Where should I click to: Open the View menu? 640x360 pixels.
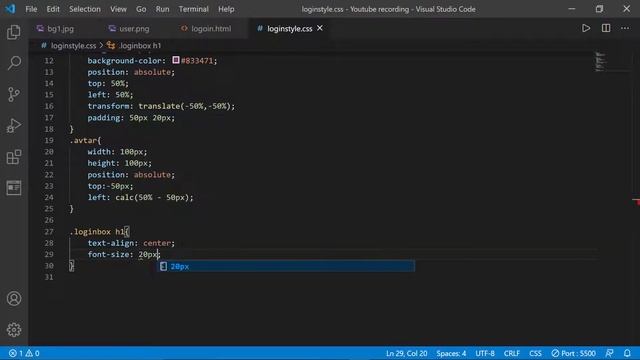118,9
